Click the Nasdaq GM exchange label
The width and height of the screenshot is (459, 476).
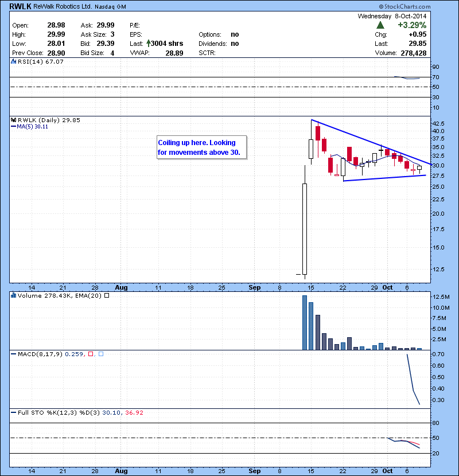110,7
